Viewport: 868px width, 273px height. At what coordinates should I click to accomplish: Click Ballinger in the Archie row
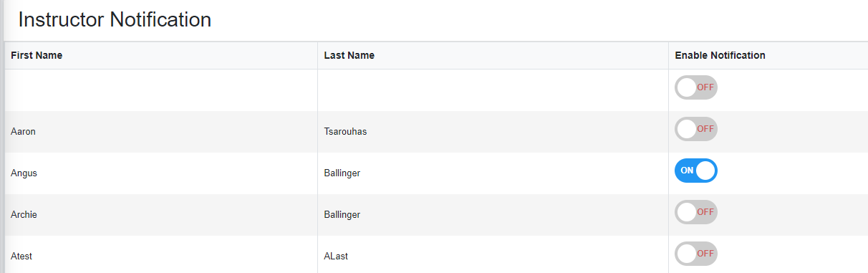click(342, 215)
